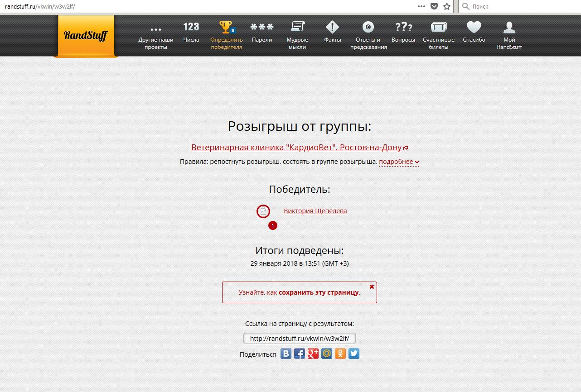Share via Odnoklassniki icon
581x392 pixels.
click(x=340, y=354)
